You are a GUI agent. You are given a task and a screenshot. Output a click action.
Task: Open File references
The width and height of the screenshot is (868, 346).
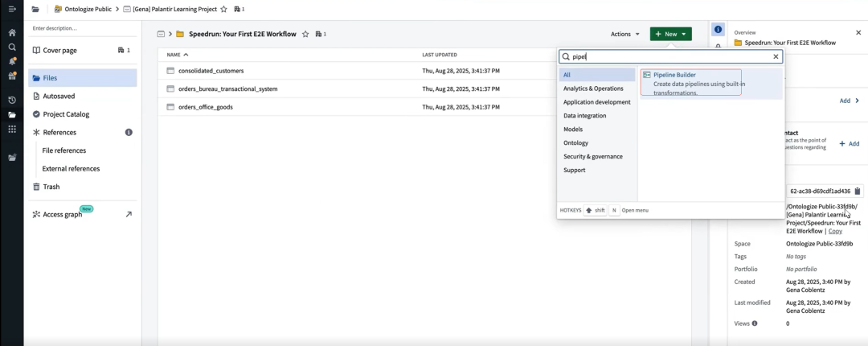tap(64, 150)
